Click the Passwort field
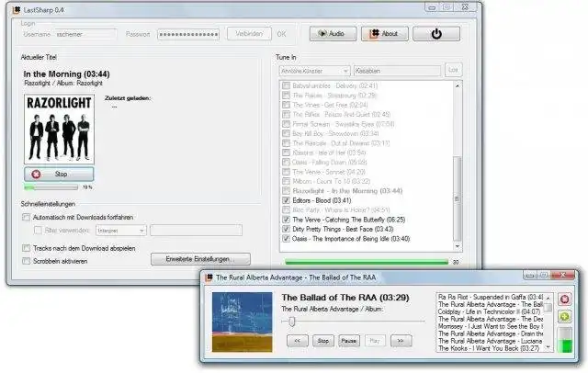588x373 pixels. coord(188,35)
